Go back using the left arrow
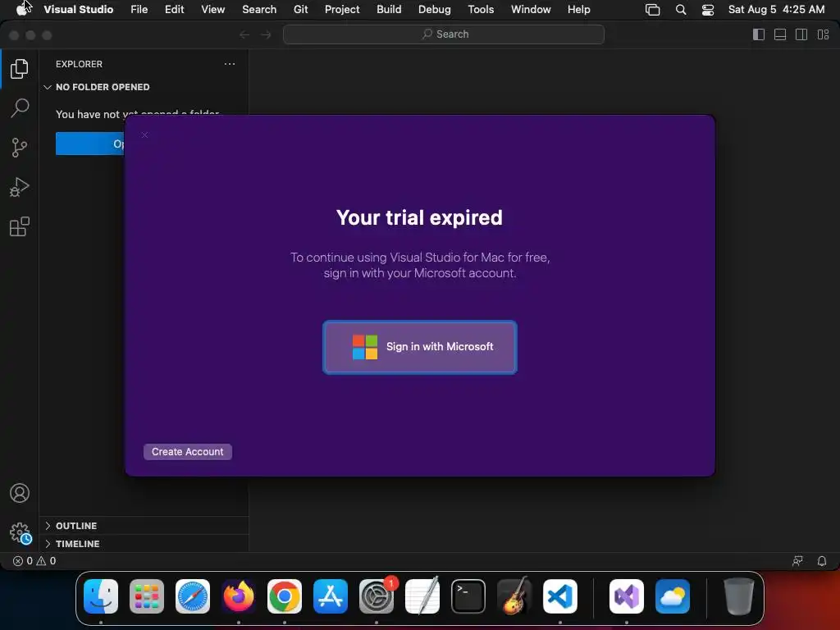 click(x=244, y=34)
